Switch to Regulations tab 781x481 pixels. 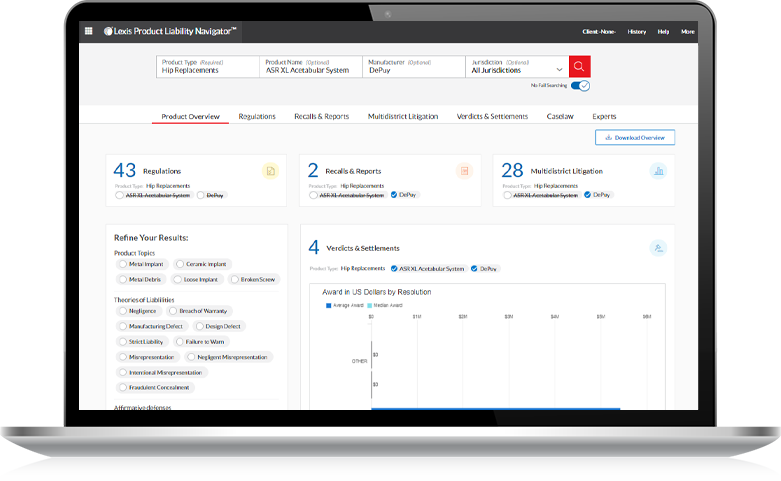pos(257,117)
